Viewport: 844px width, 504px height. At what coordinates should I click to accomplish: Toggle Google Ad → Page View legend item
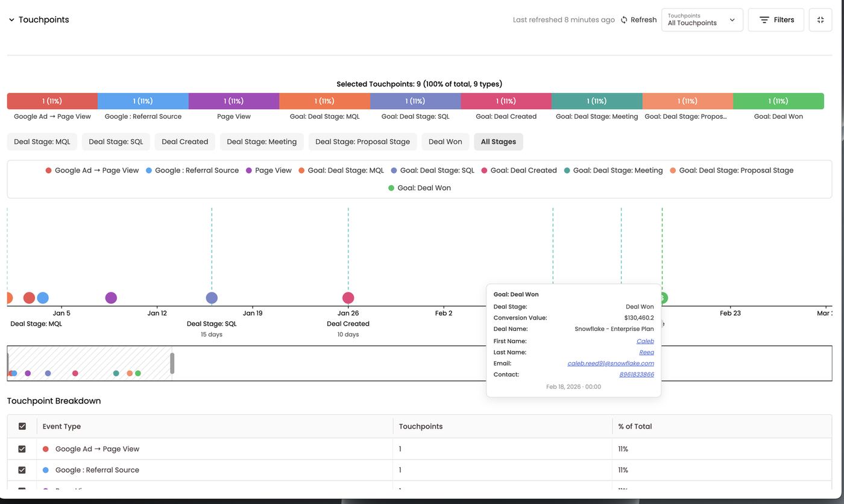tap(92, 171)
